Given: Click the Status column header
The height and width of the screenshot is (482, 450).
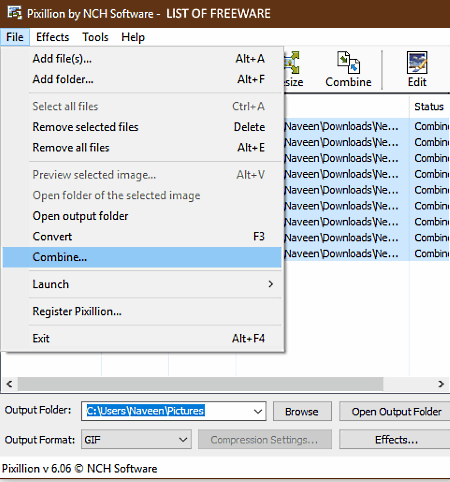Looking at the screenshot, I should click(429, 107).
